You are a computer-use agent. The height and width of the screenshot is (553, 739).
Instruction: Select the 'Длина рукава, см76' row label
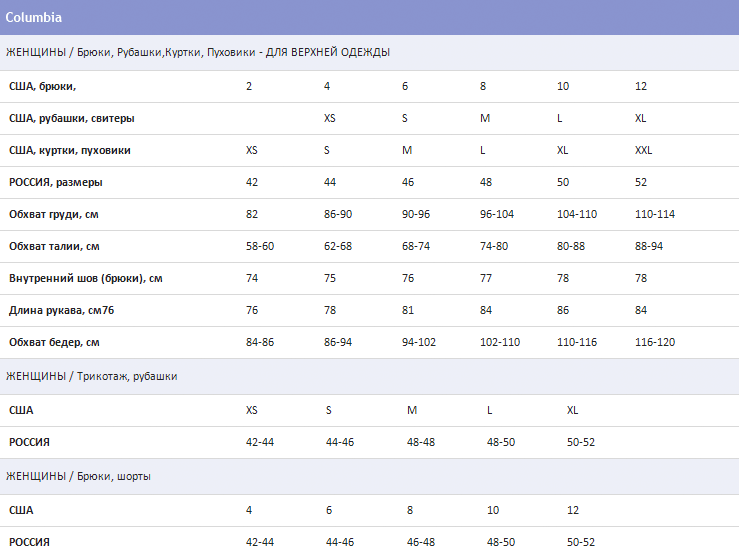point(61,311)
